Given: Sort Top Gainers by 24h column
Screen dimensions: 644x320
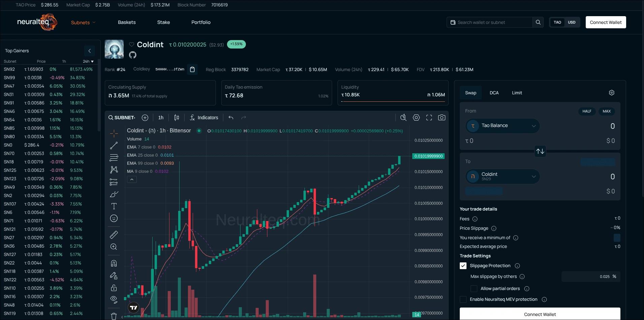Looking at the screenshot, I should 88,61.
